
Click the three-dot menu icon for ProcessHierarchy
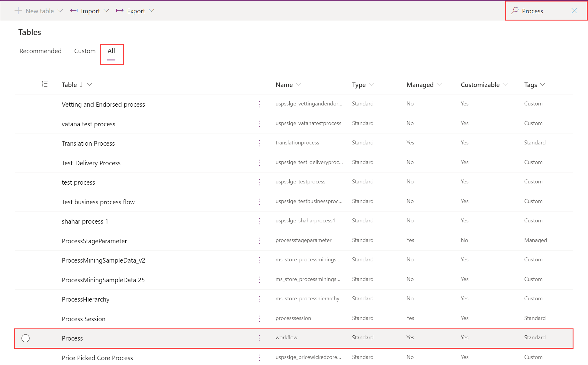point(260,299)
